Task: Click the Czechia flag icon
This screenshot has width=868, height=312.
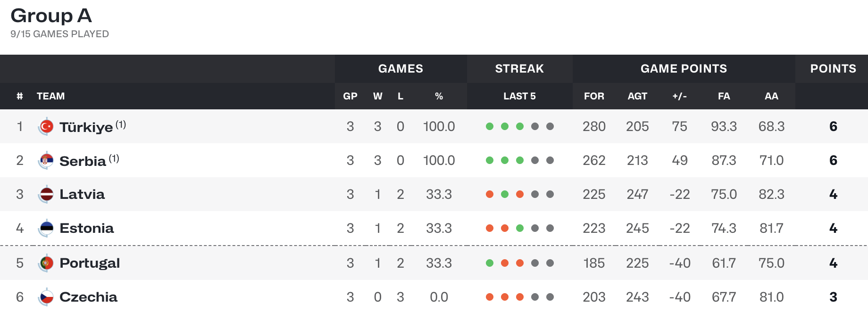Action: pyautogui.click(x=46, y=297)
